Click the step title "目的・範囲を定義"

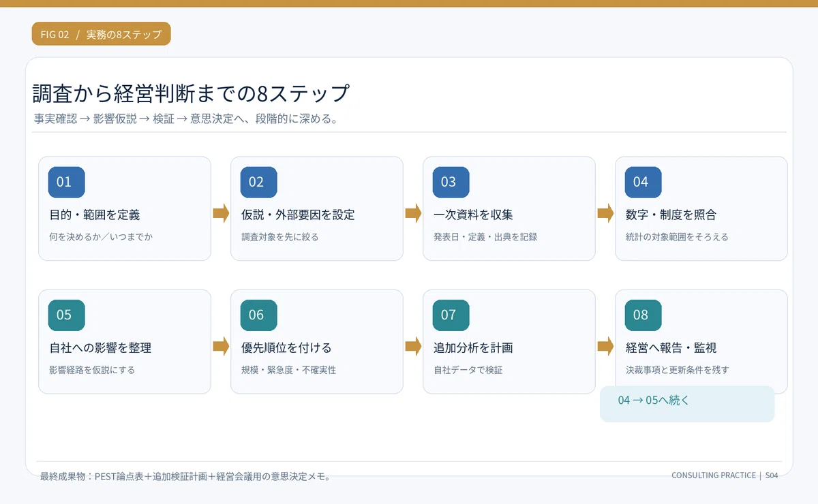tap(95, 215)
